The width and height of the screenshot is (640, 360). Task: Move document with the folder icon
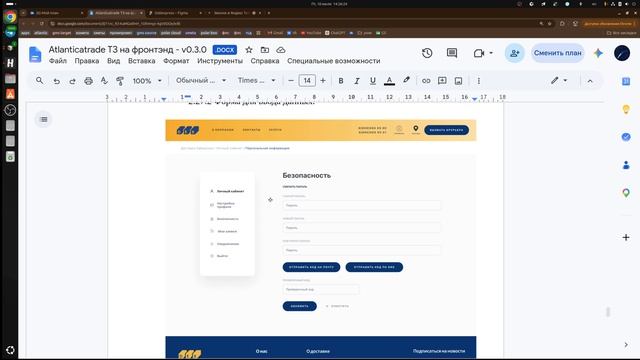[265, 50]
